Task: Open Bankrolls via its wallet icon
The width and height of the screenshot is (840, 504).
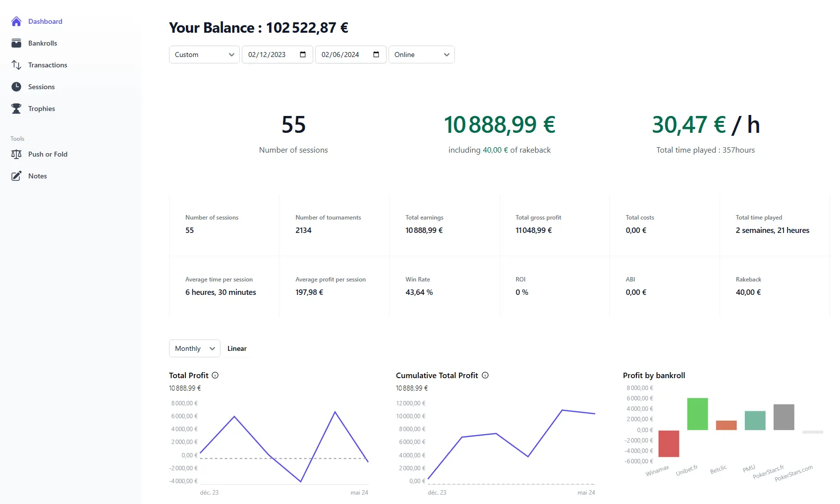Action: 16,43
